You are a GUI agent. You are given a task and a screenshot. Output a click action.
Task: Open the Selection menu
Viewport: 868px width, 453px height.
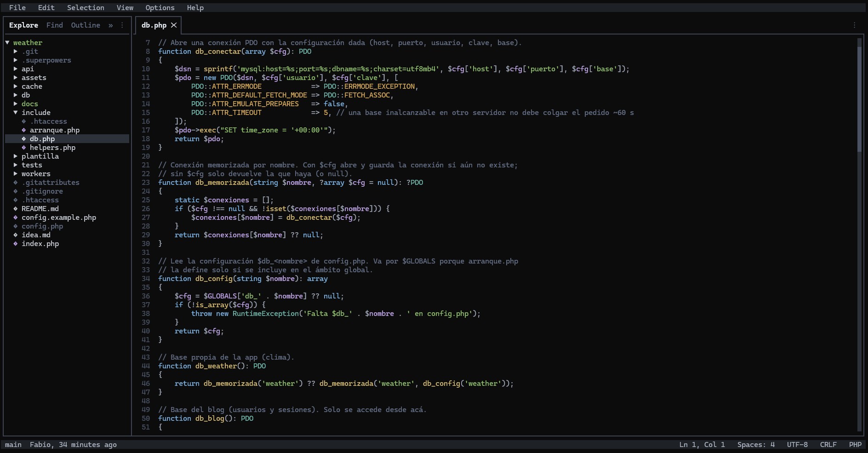[86, 8]
